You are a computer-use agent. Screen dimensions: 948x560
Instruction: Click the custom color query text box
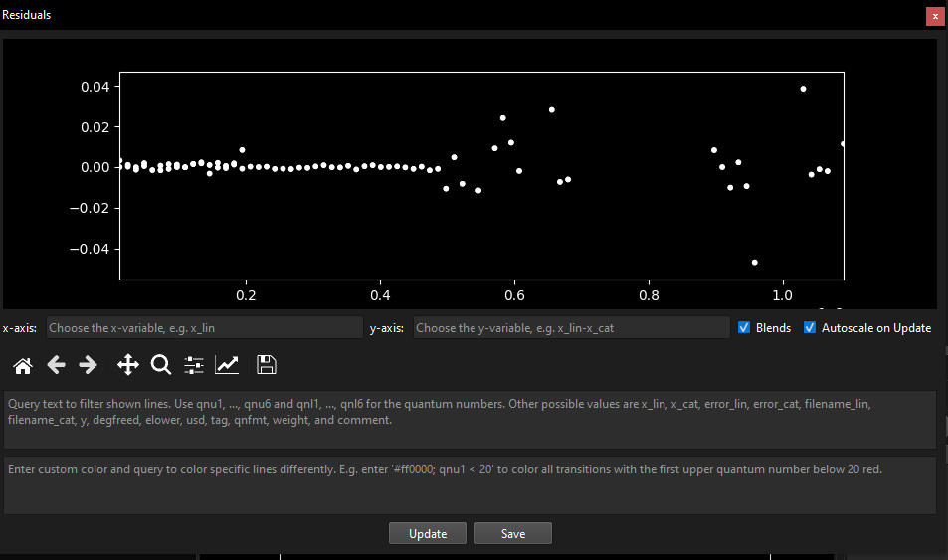pos(470,484)
